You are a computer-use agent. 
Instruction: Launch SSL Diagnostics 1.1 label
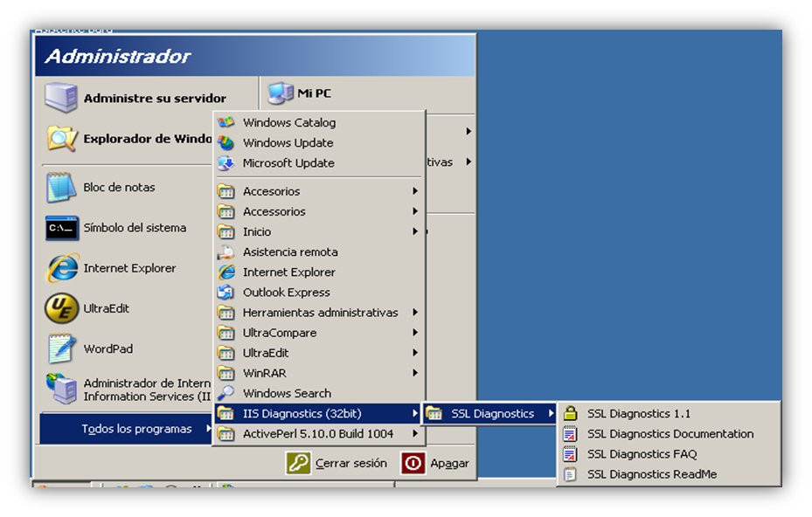pos(639,413)
